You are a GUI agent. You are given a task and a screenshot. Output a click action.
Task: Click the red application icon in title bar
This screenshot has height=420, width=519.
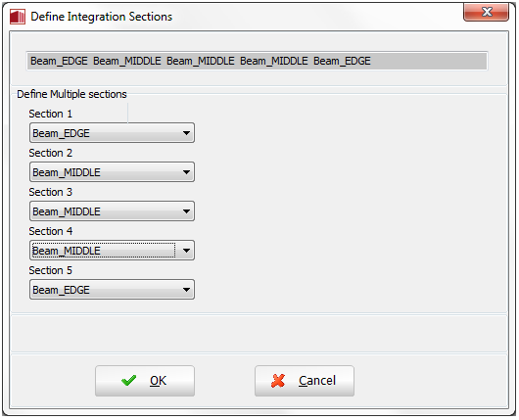[x=18, y=17]
